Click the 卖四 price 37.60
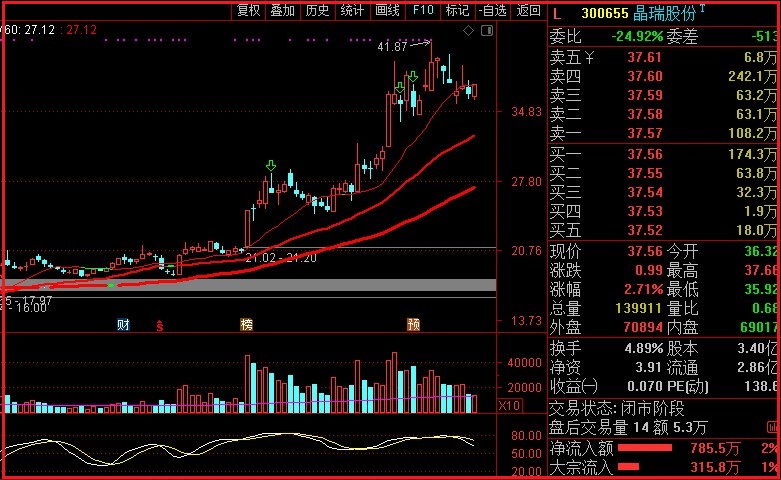Image resolution: width=781 pixels, height=480 pixels. pyautogui.click(x=645, y=77)
